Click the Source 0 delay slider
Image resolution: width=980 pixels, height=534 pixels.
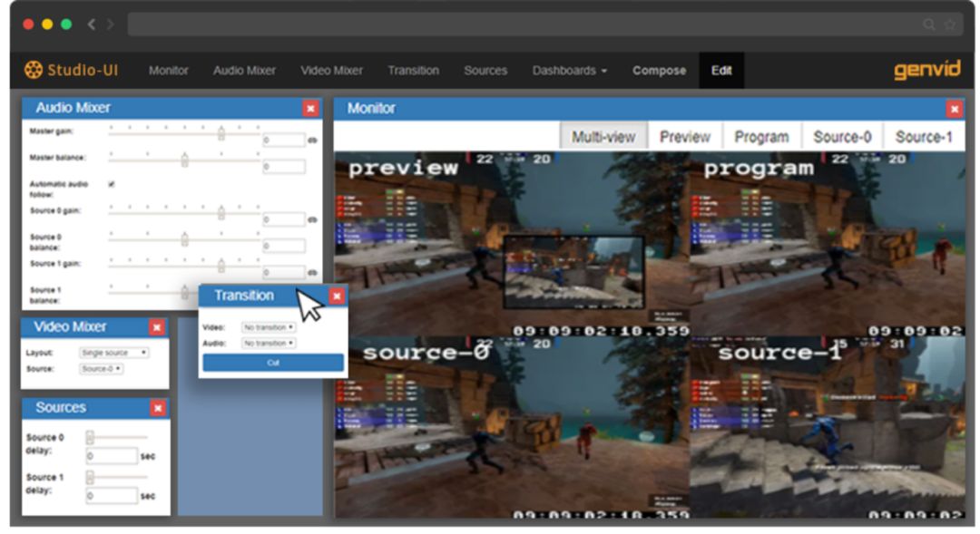click(117, 437)
